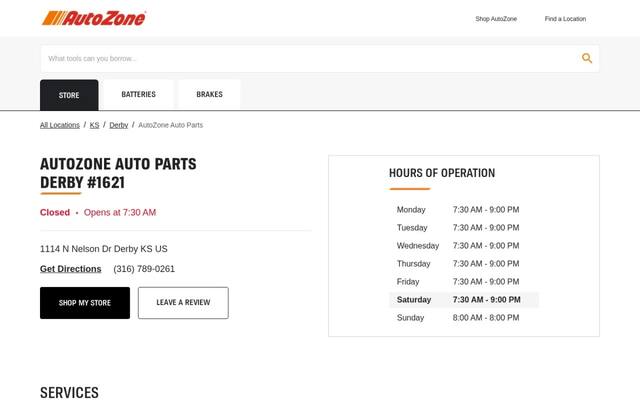Image resolution: width=640 pixels, height=400 pixels.
Task: Click the highlighted Saturday hours row
Action: coord(464,300)
